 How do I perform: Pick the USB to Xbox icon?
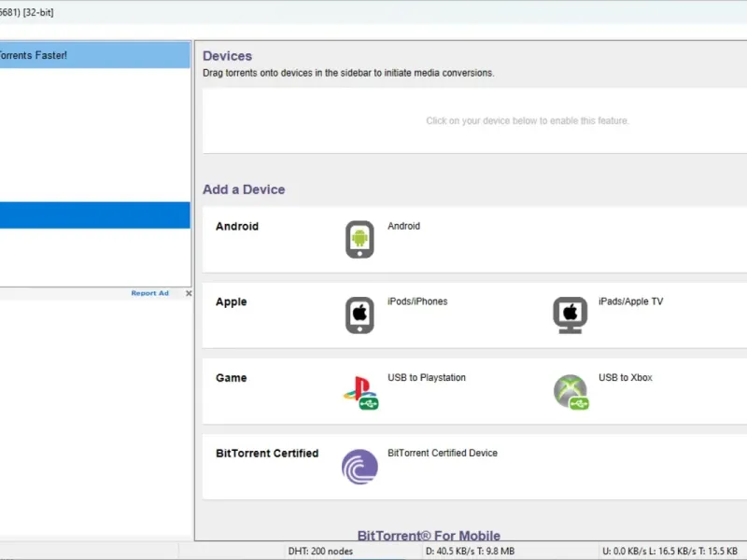coord(570,392)
